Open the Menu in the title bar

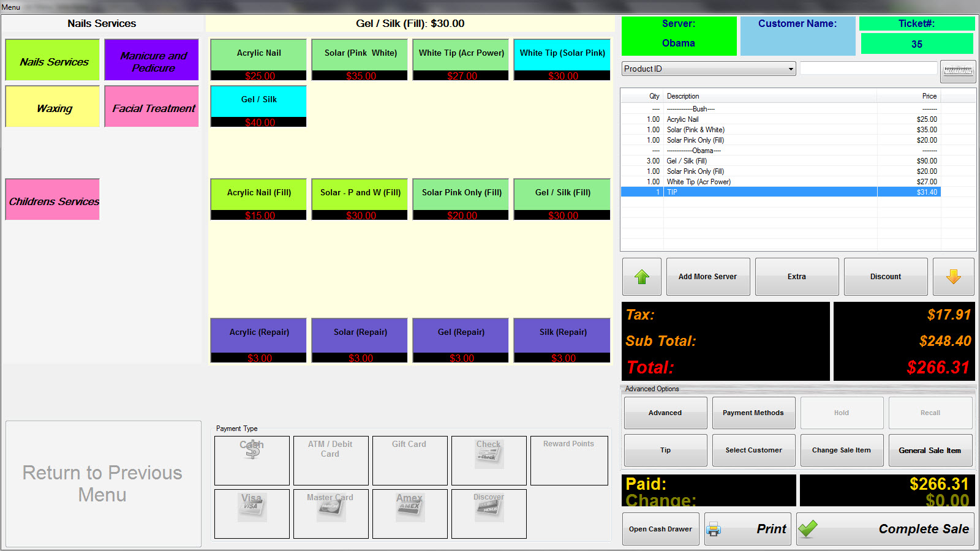pyautogui.click(x=11, y=7)
